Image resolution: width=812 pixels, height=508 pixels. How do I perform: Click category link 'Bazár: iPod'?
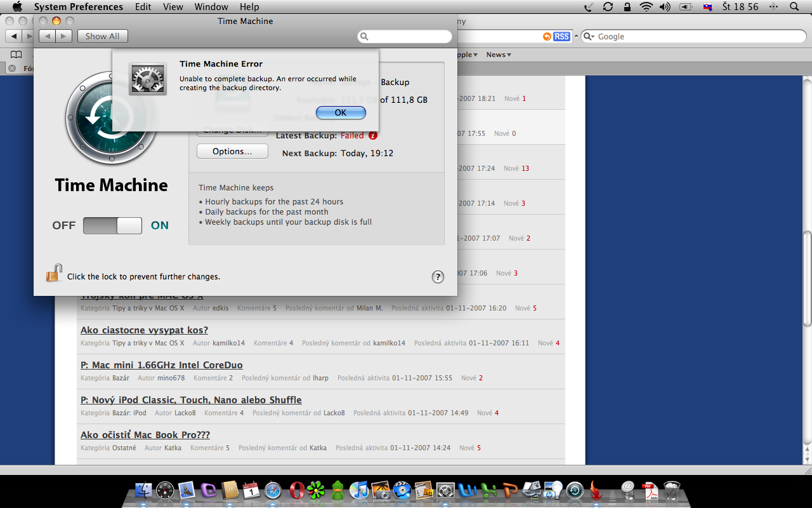point(129,413)
